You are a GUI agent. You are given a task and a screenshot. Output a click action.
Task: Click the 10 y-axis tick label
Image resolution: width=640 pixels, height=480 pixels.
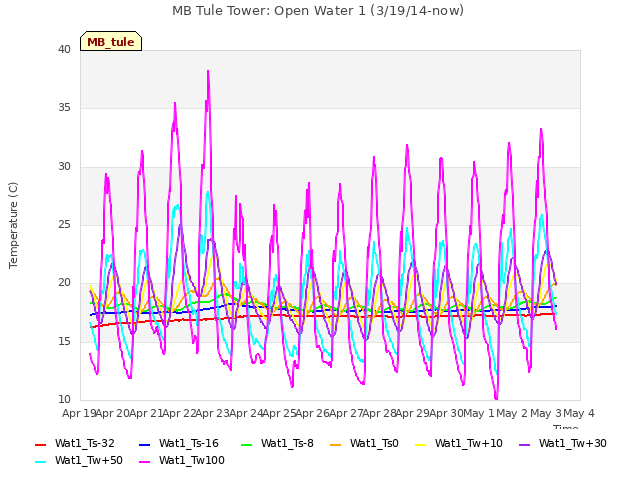(x=64, y=400)
